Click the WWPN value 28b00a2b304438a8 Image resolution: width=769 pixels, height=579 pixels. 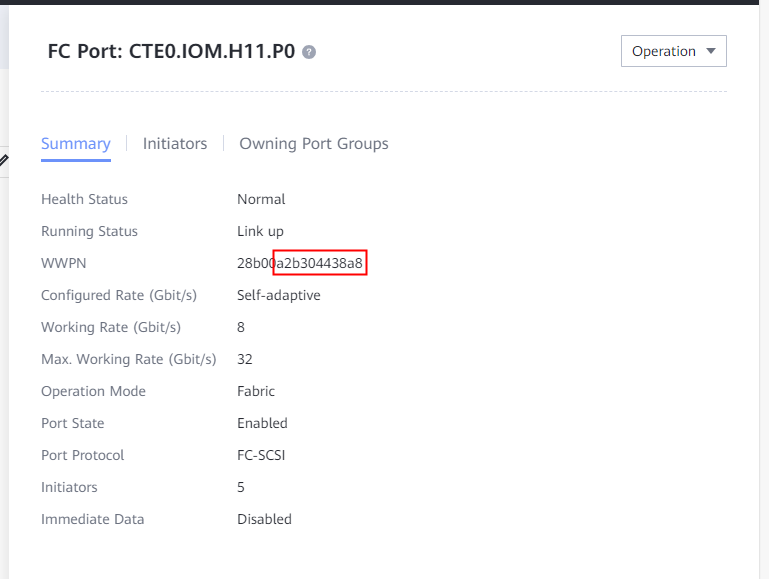point(301,263)
